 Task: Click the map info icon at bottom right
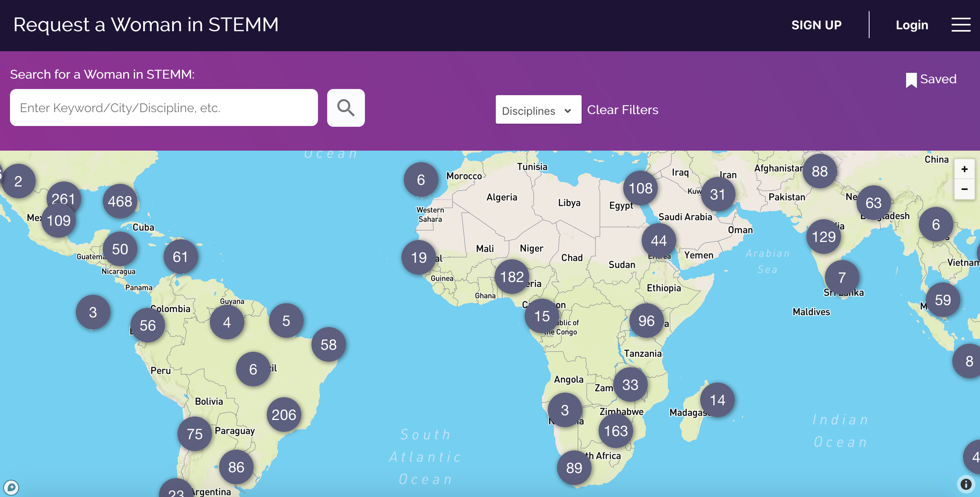point(966,484)
